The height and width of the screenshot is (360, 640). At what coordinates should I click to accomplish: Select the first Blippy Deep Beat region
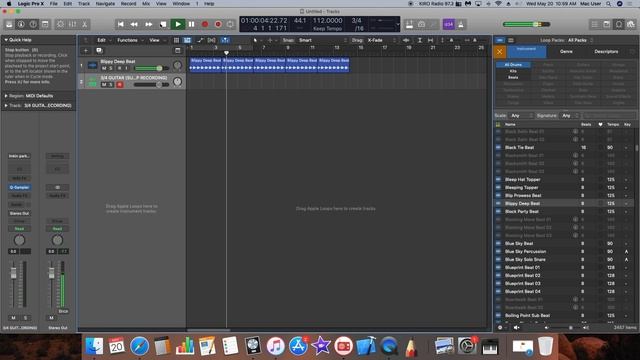pos(206,64)
